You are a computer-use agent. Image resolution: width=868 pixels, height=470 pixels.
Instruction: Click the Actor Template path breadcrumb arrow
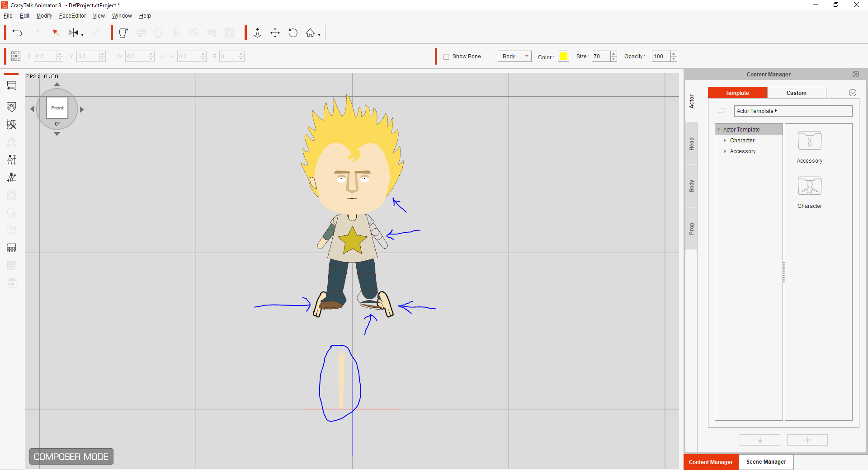[x=776, y=111]
